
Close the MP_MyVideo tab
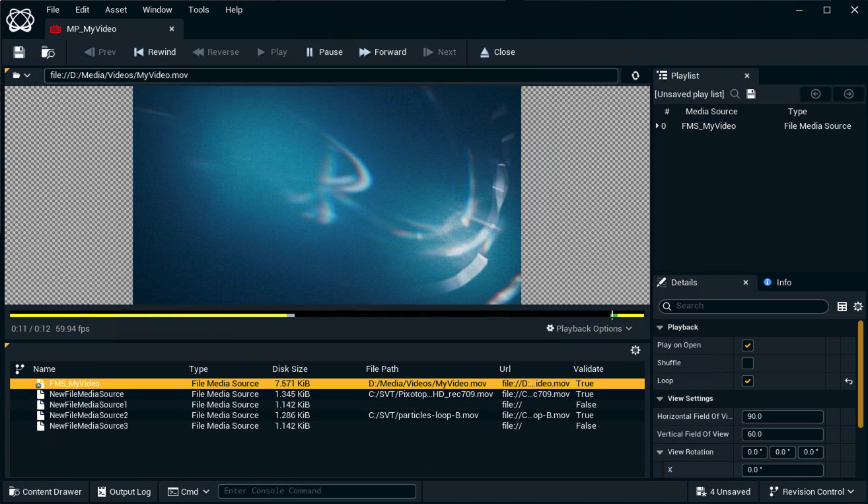(172, 29)
